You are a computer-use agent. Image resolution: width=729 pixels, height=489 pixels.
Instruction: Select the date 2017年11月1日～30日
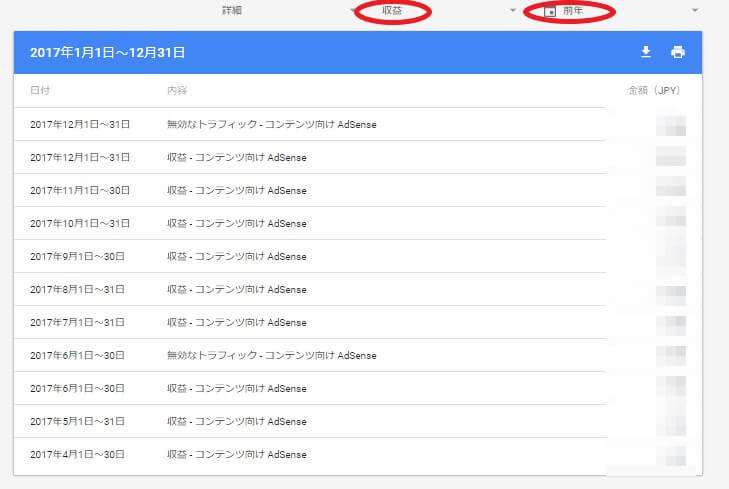(80, 190)
